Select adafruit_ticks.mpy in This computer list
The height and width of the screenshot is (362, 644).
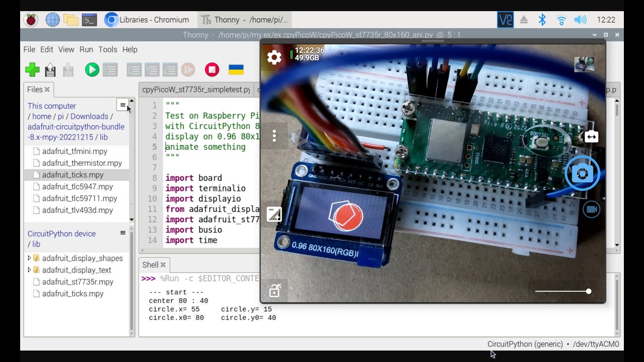(x=73, y=175)
